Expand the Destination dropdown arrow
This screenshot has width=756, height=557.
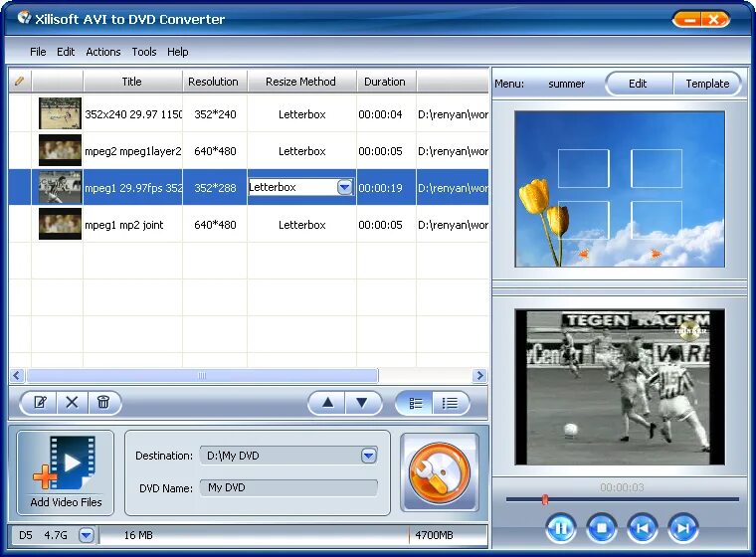tap(369, 456)
